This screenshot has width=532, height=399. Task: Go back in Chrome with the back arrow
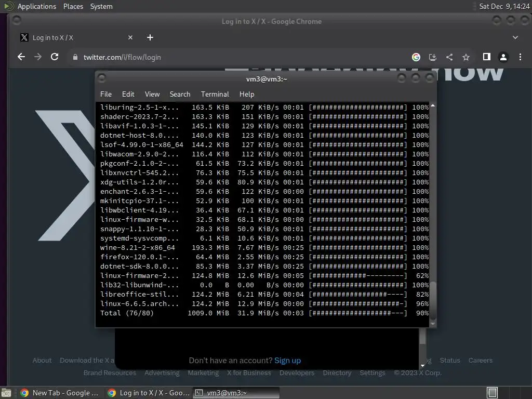coord(21,57)
